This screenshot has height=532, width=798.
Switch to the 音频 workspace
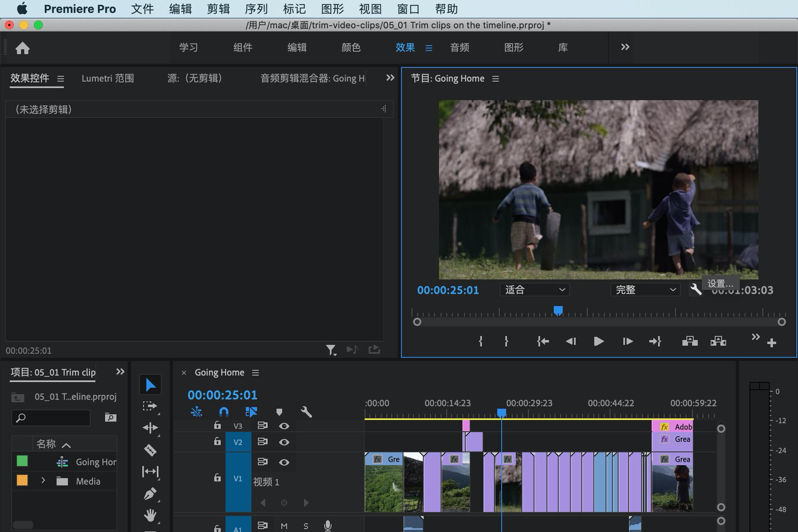point(459,47)
